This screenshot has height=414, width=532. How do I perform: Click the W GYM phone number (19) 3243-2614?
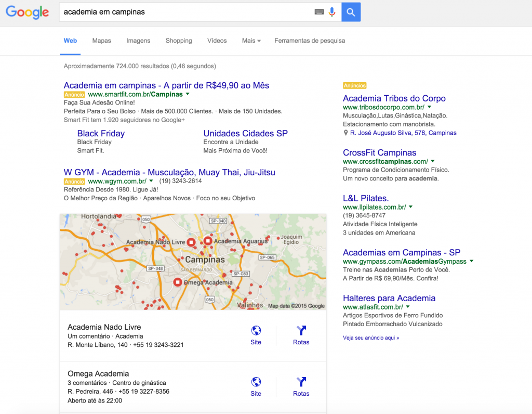180,181
